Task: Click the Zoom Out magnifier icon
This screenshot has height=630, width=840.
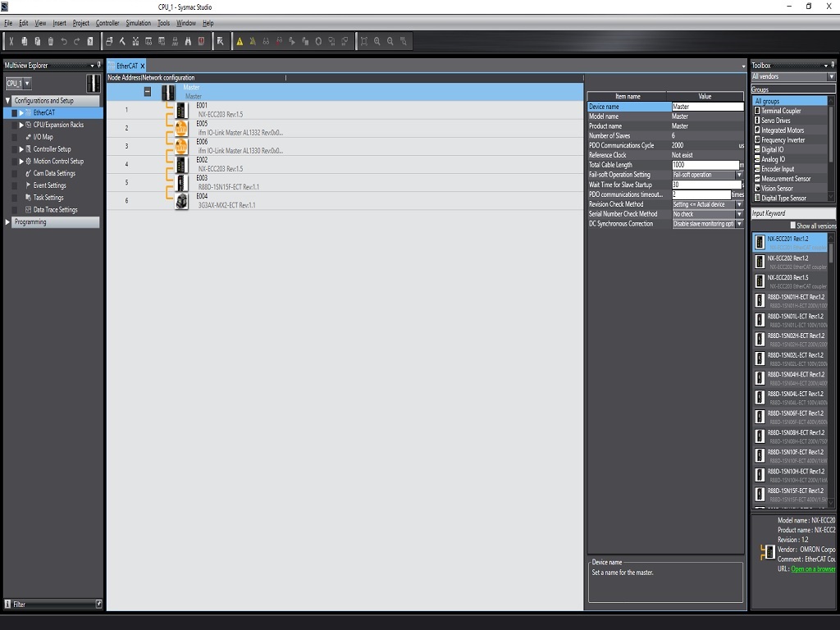Action: point(390,41)
